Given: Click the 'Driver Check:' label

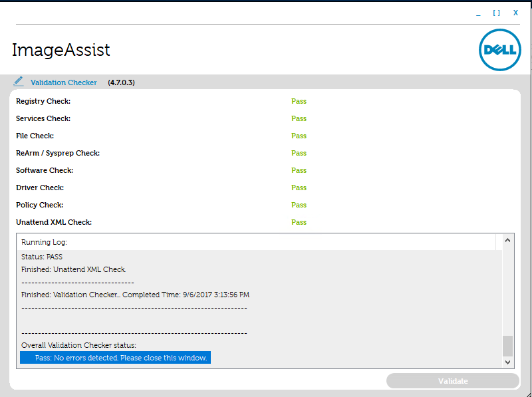Looking at the screenshot, I should [40, 188].
